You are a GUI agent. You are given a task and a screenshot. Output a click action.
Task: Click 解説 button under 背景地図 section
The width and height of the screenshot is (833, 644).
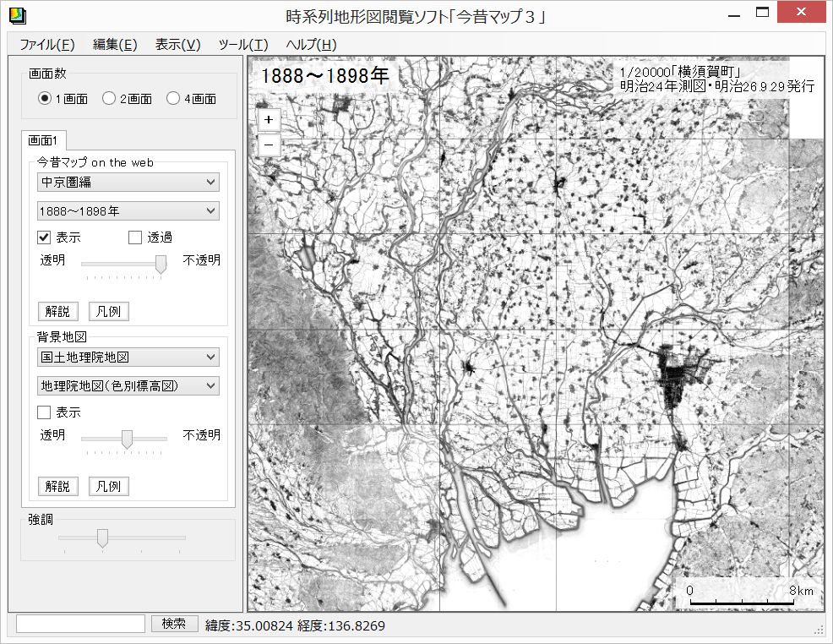tap(58, 486)
